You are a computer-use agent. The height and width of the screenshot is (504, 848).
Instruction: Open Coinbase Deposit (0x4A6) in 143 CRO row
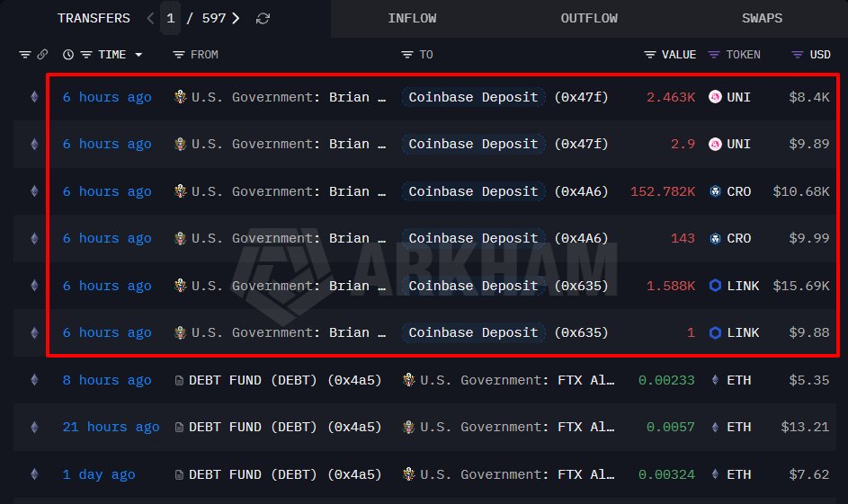[505, 238]
